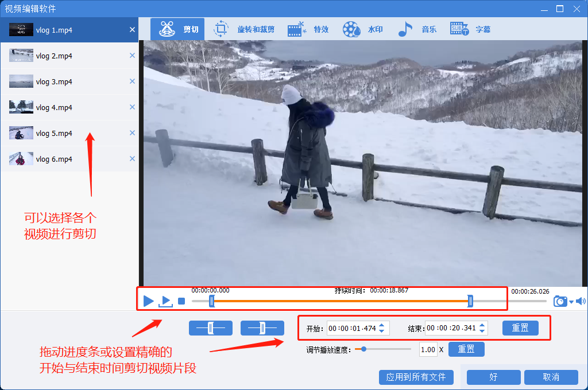
Task: Increase the start time value
Action: click(382, 325)
